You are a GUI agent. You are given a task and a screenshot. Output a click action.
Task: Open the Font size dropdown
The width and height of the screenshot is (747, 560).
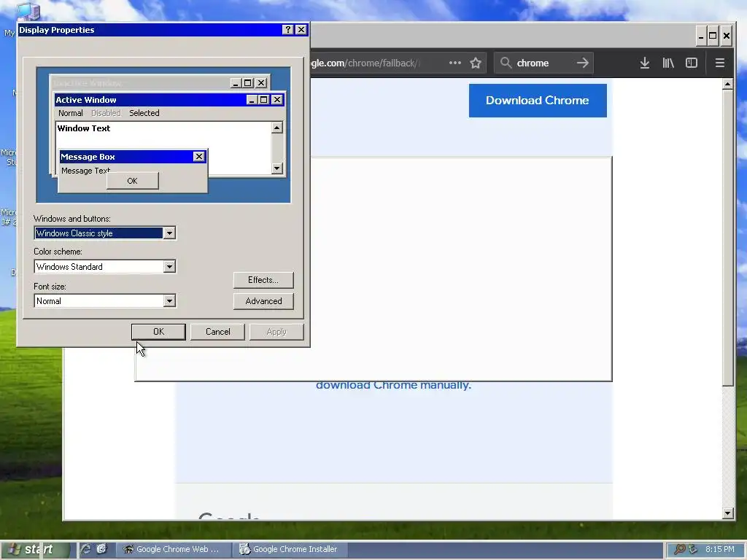point(169,301)
